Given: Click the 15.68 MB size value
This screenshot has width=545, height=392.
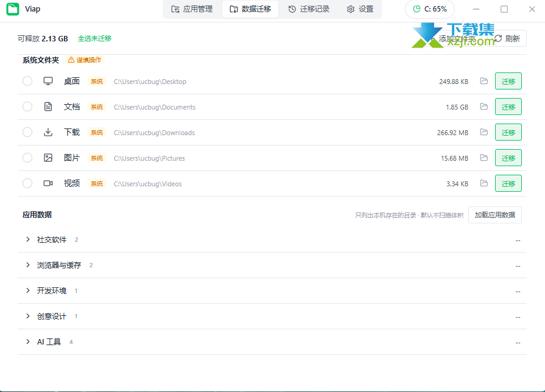Looking at the screenshot, I should click(455, 158).
